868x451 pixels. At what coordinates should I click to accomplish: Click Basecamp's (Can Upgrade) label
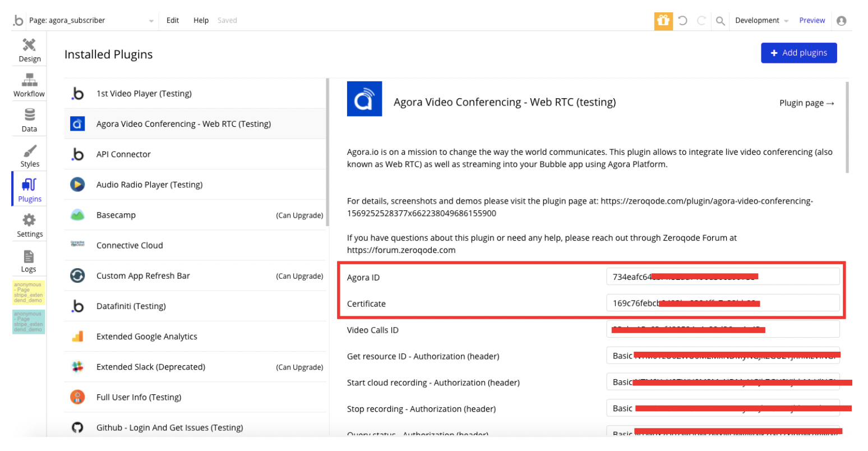click(x=299, y=215)
